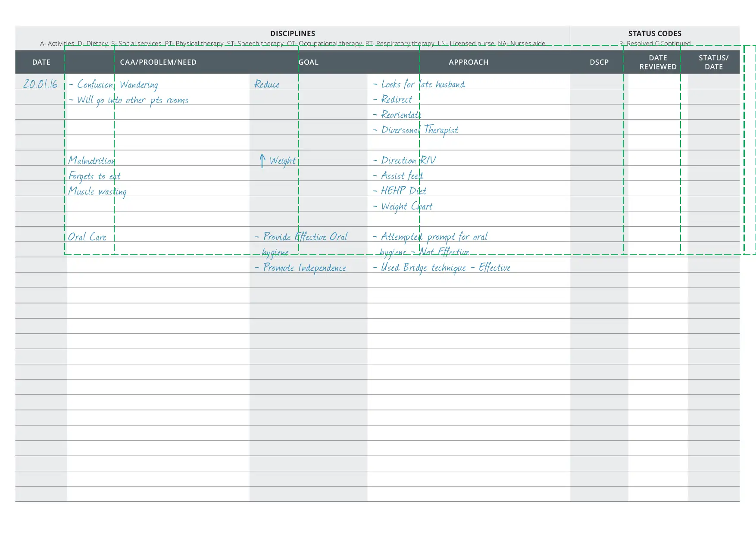756x535 pixels.
Task: Select the handwritten date 20.01.16
Action: [40, 84]
